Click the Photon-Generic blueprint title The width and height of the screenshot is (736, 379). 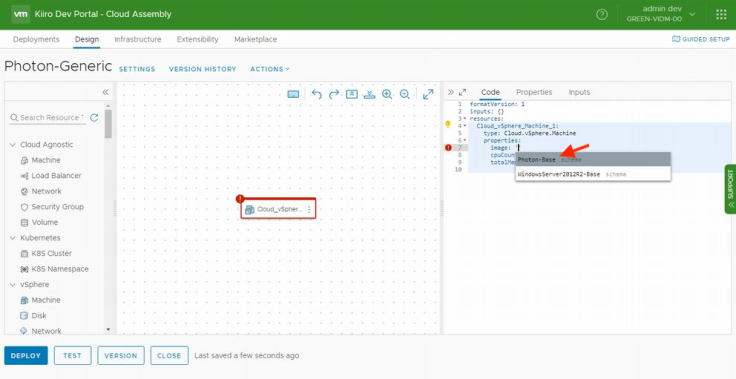(58, 66)
